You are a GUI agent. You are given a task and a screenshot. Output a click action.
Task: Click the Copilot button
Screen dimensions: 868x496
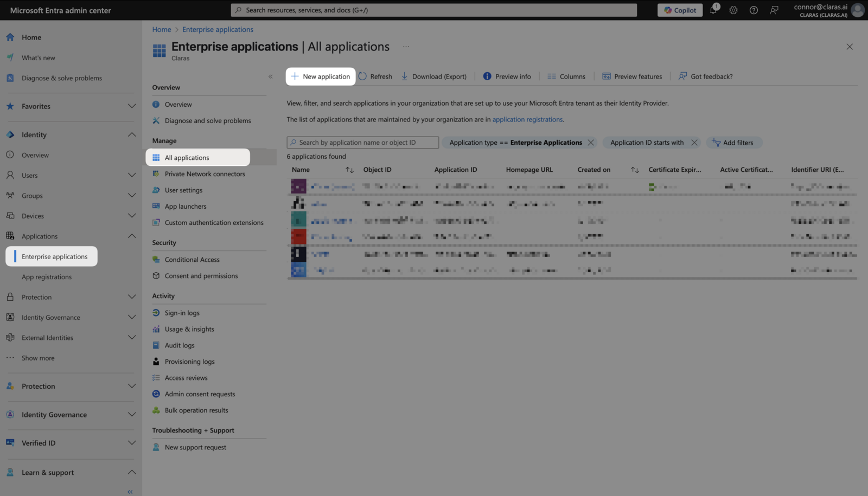click(680, 10)
